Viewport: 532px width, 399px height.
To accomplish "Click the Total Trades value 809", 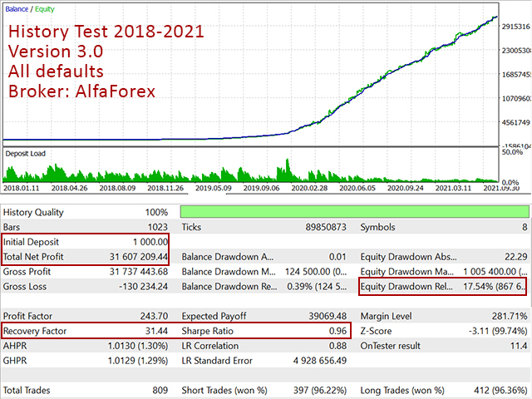I will coord(157,390).
